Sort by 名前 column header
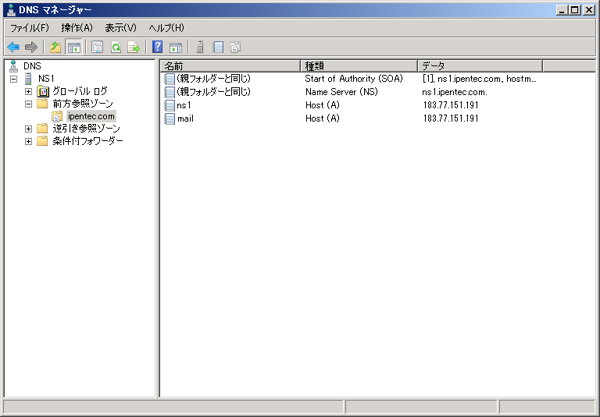Screen dimensions: 600x417 [x=230, y=66]
